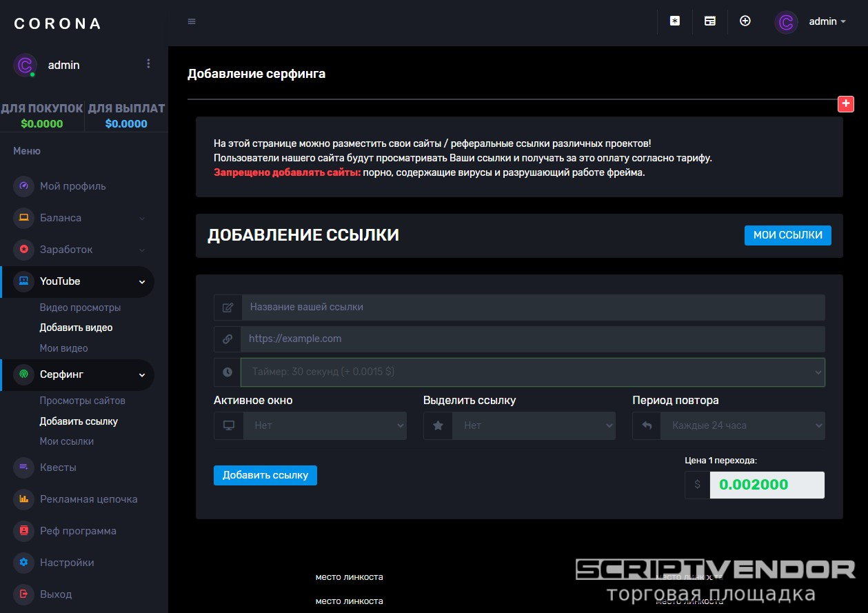Click the Заработок red icon
The width and height of the screenshot is (868, 613).
[23, 250]
